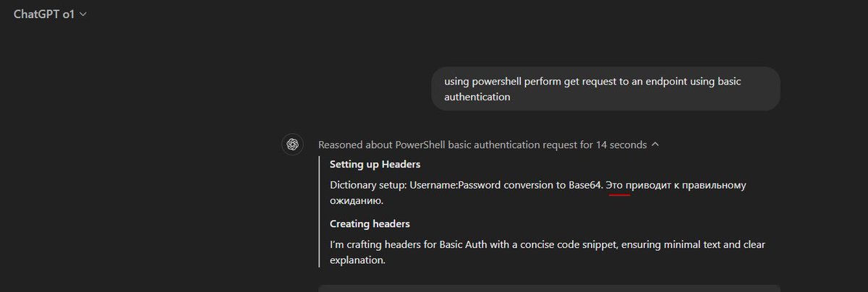The image size is (868, 292).
Task: Select the user message bubble about powershell
Action: click(x=605, y=89)
